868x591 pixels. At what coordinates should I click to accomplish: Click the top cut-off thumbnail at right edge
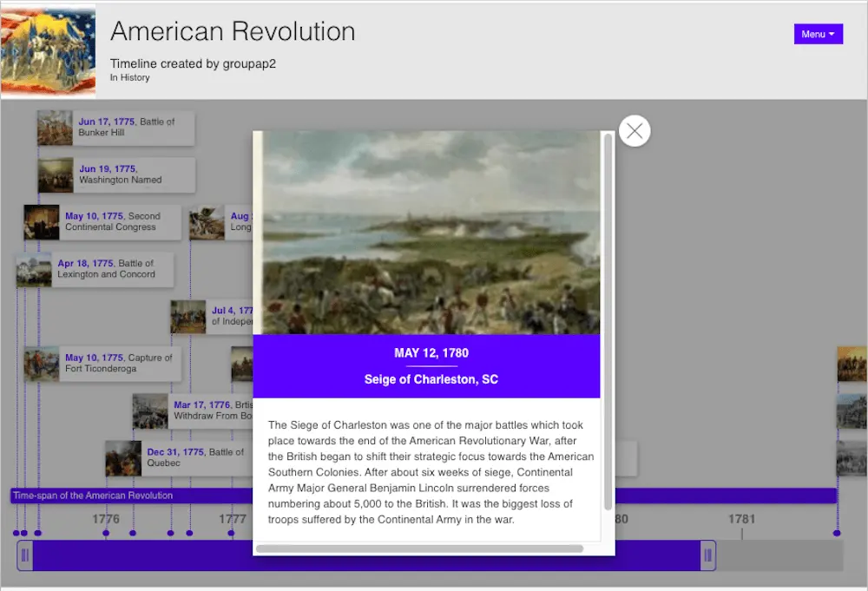coord(852,364)
